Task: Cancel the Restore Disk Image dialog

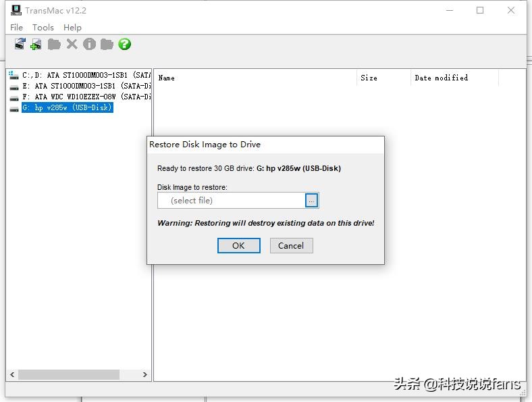Action: click(291, 245)
